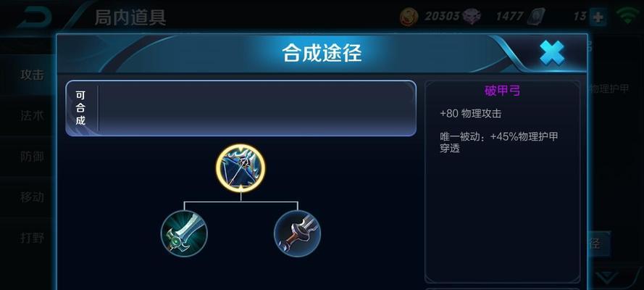Select the armor-piercing bow item icon
The width and height of the screenshot is (644, 290).
coord(241,168)
